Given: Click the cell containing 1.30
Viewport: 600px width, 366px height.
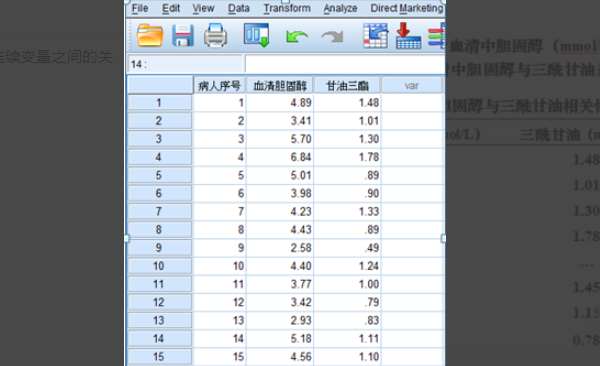Looking at the screenshot, I should point(347,139).
